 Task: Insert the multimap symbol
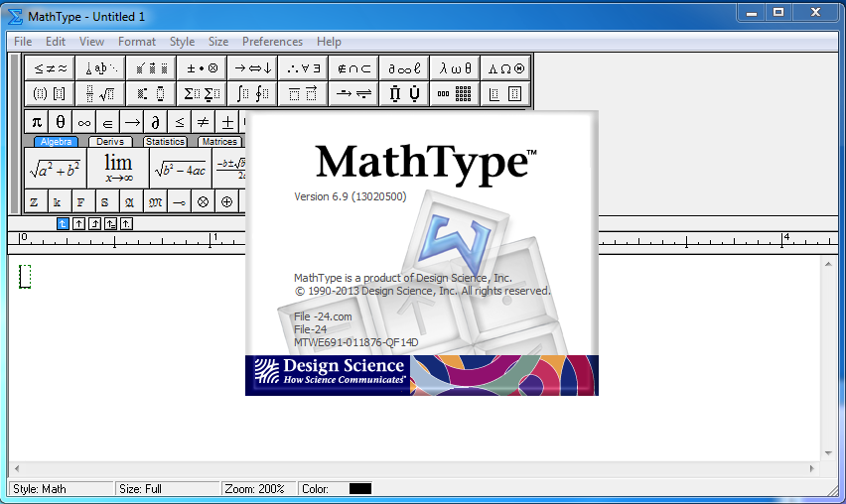pyautogui.click(x=179, y=202)
